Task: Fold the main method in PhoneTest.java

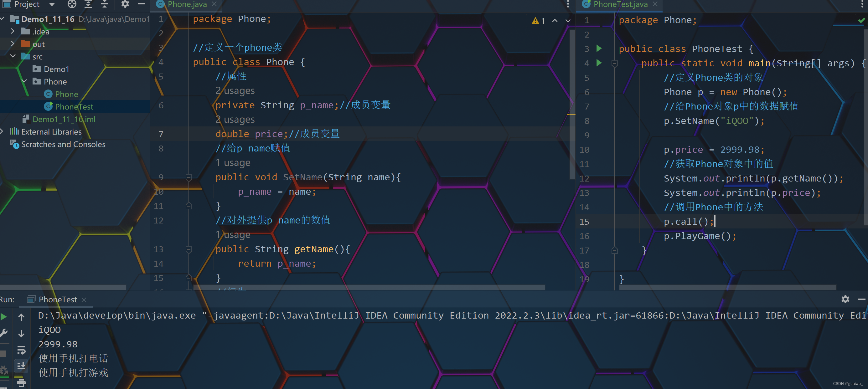Action: (x=615, y=63)
